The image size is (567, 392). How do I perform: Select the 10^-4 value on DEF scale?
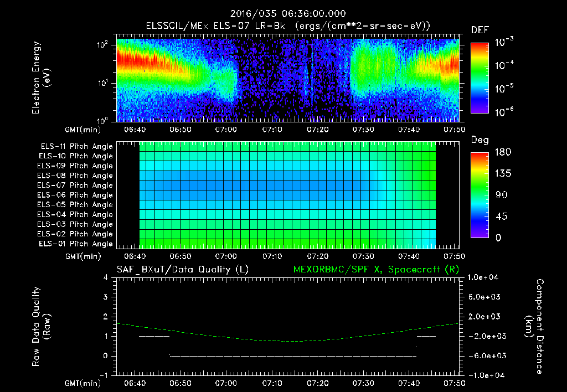504,65
